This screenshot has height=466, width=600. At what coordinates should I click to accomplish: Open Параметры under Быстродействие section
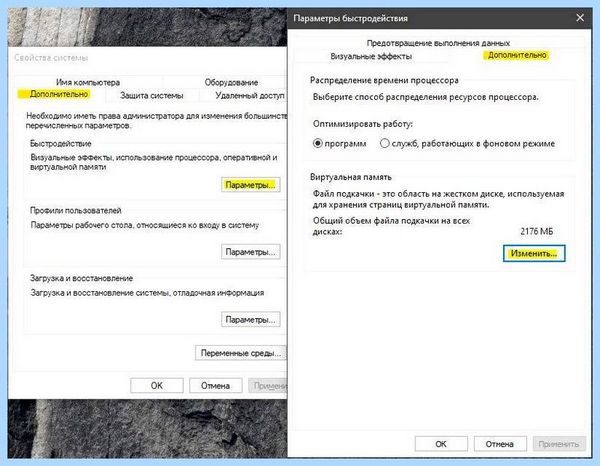250,185
